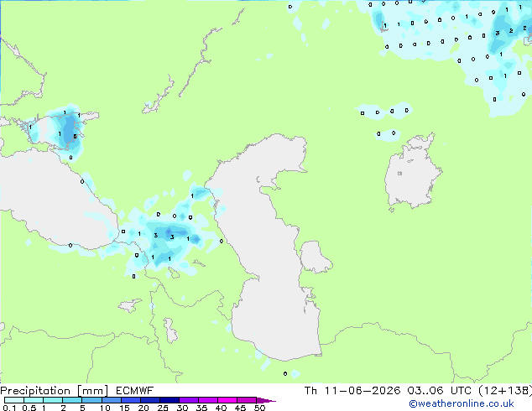532x411 pixels.
Task: Pick the bright magenta 40–45 mm legend swatch
Action: tap(227, 400)
